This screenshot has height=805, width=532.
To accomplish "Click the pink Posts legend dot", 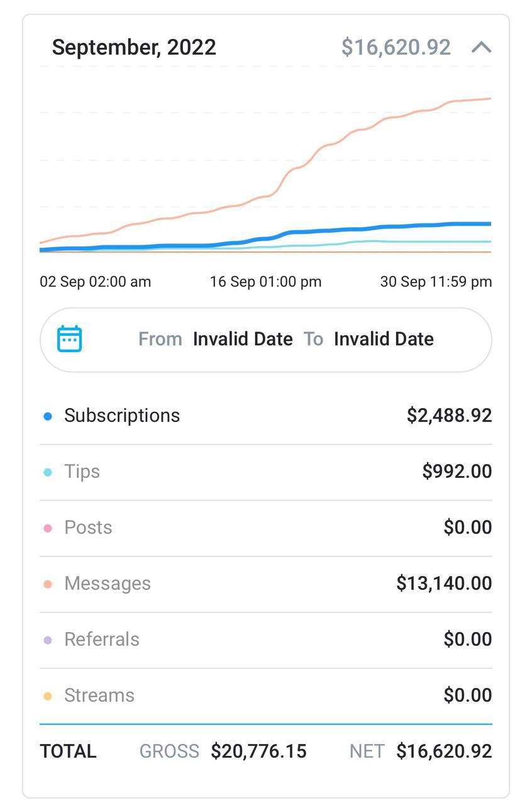I will [48, 528].
